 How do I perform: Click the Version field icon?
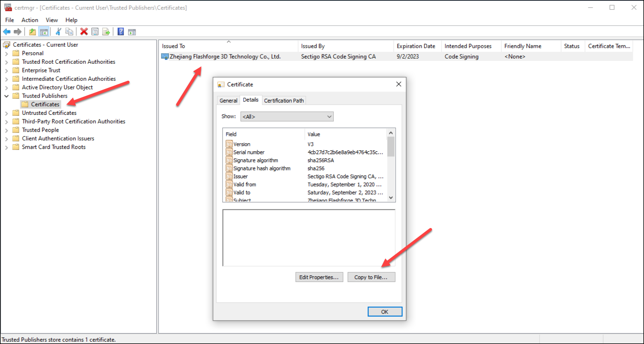pyautogui.click(x=229, y=144)
